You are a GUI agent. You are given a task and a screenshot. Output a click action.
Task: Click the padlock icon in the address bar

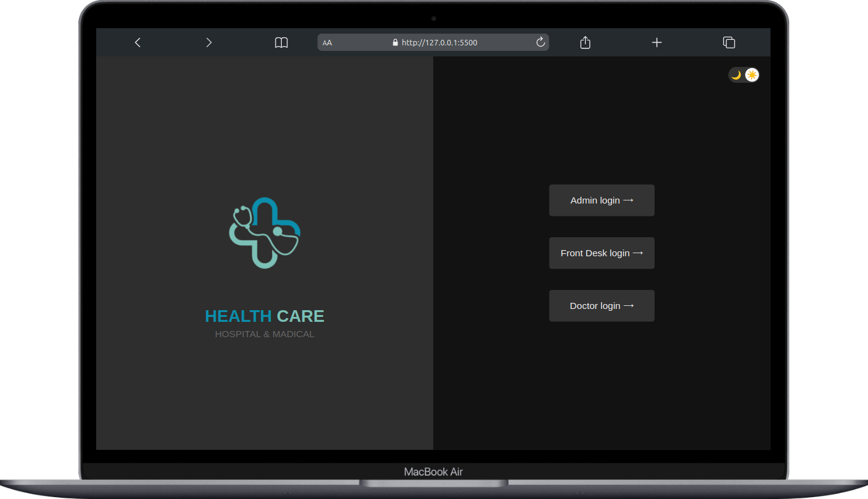[x=394, y=42]
